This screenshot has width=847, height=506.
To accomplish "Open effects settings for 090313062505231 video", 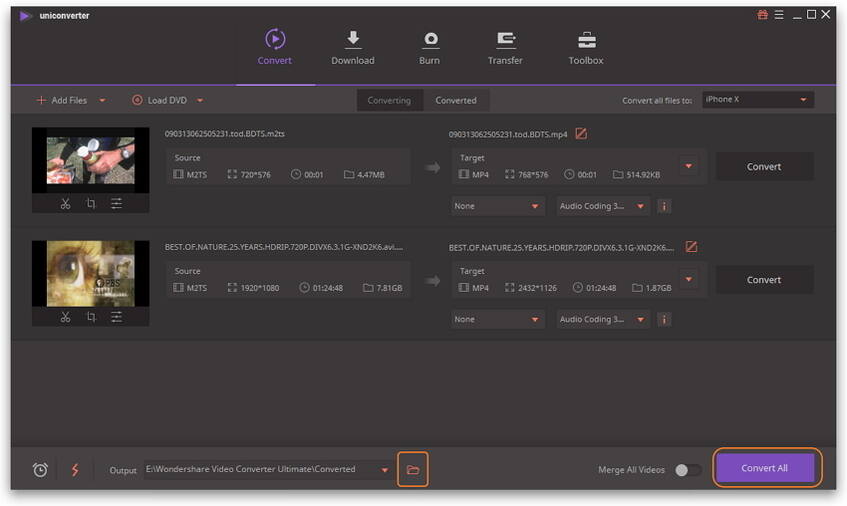I will point(116,204).
